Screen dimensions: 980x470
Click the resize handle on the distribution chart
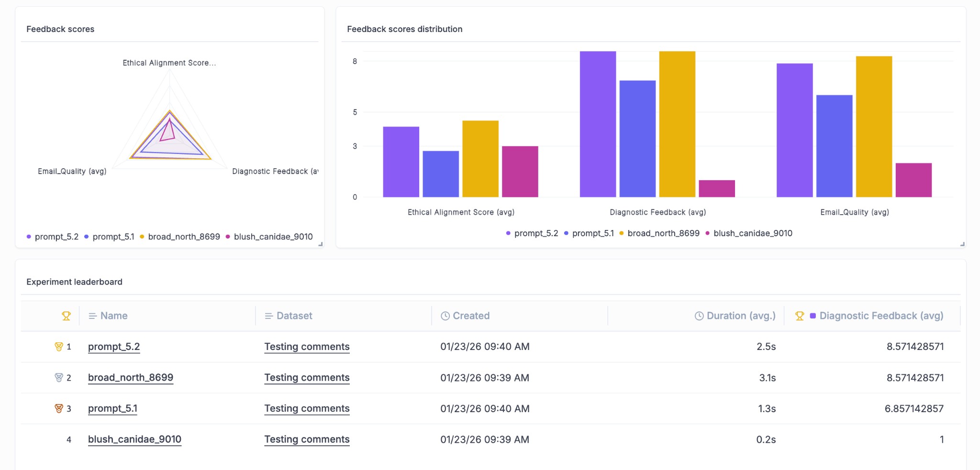pos(963,244)
